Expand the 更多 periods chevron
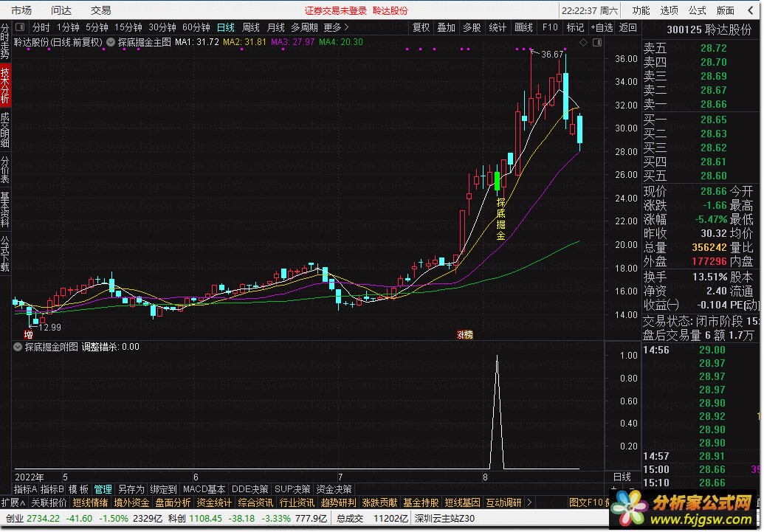The width and height of the screenshot is (764, 532). coord(346,27)
